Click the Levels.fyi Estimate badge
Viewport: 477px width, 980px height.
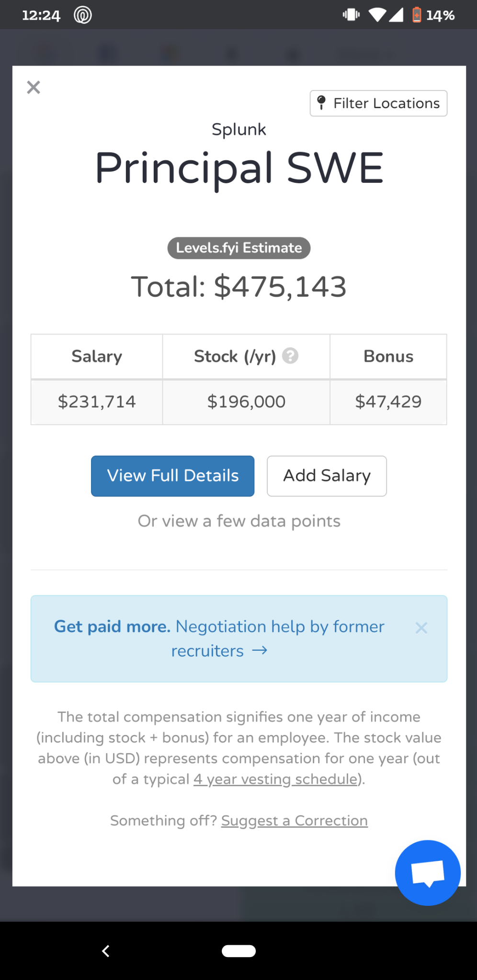coord(239,248)
